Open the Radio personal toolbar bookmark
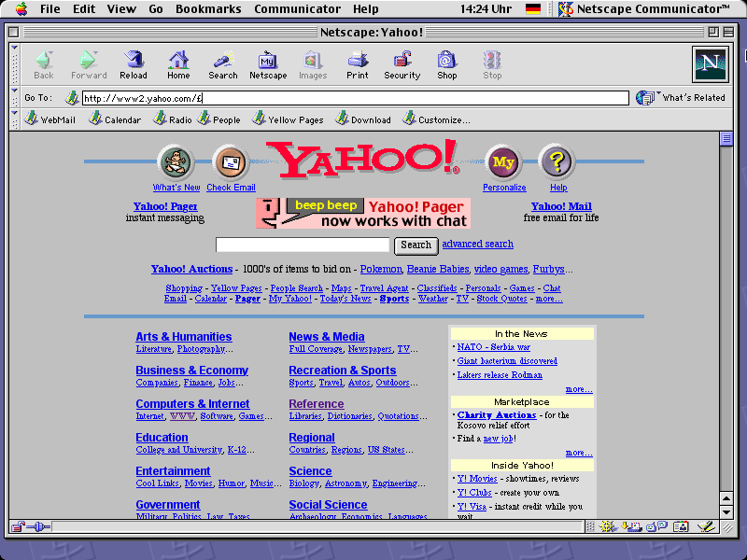This screenshot has height=560, width=747. click(x=172, y=119)
